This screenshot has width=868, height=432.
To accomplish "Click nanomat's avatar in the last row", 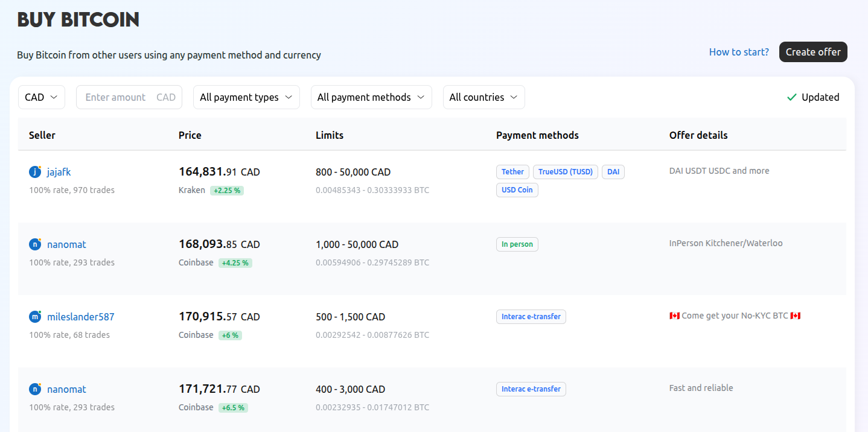I will pos(34,389).
